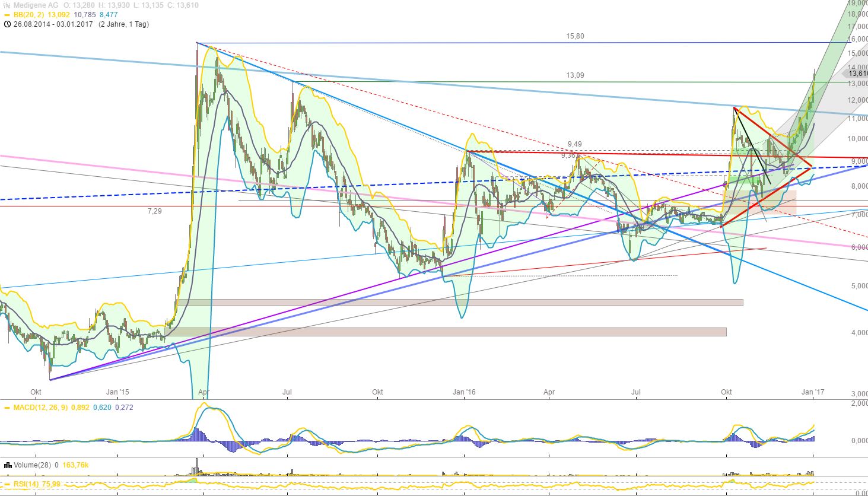Click the RSI(14) indicator dash icon

click(x=6, y=484)
